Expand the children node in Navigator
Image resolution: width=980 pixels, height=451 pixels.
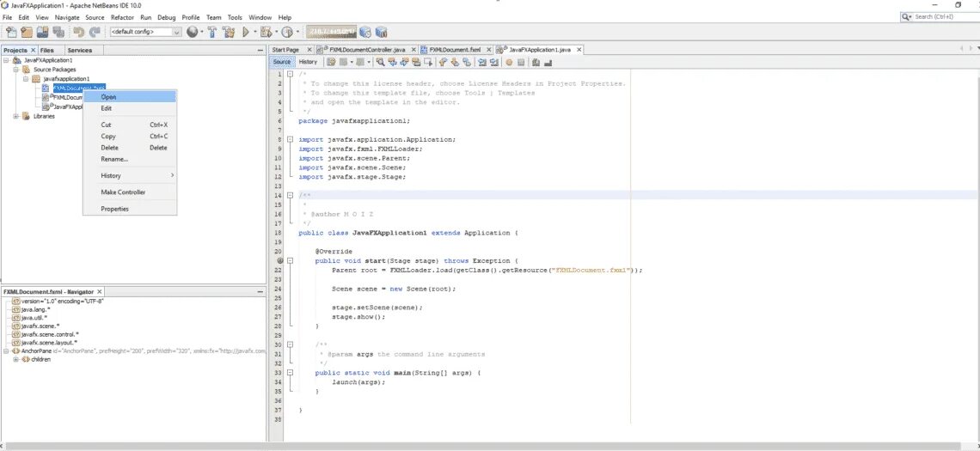coord(15,360)
